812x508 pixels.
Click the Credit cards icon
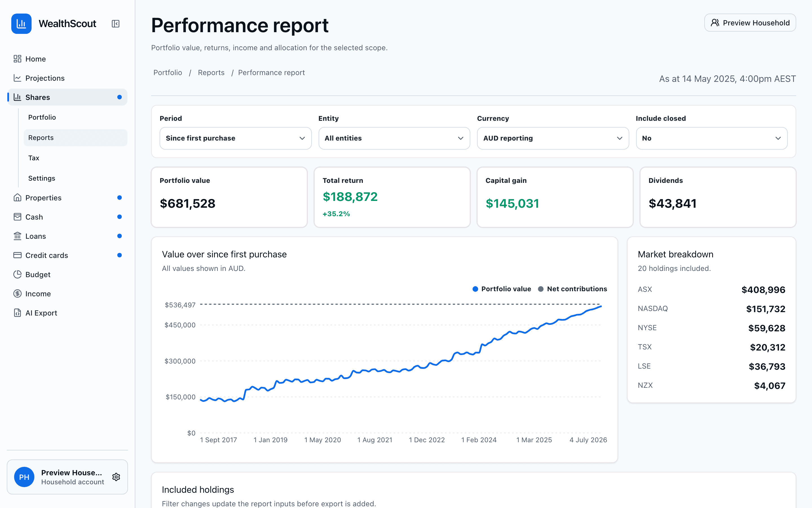click(x=17, y=255)
